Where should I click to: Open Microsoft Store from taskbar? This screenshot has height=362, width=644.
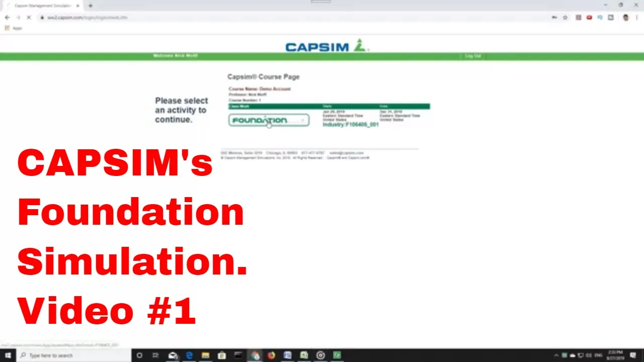[x=222, y=355]
